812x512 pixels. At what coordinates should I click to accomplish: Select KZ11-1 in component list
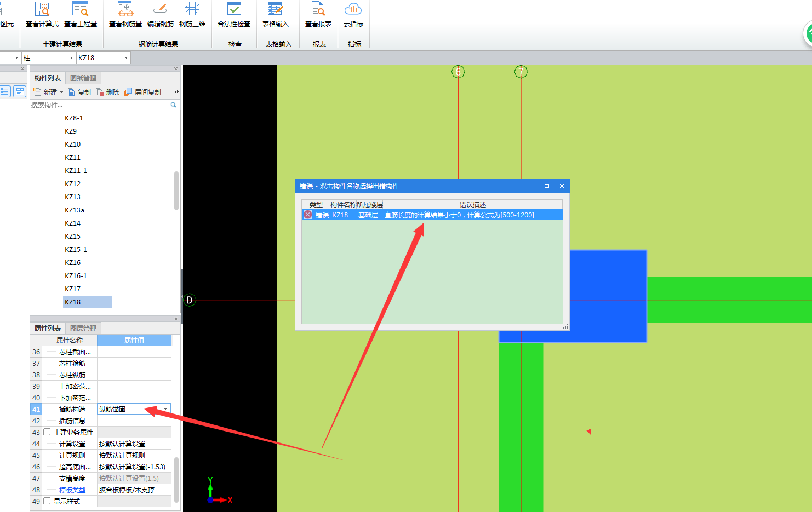click(76, 171)
